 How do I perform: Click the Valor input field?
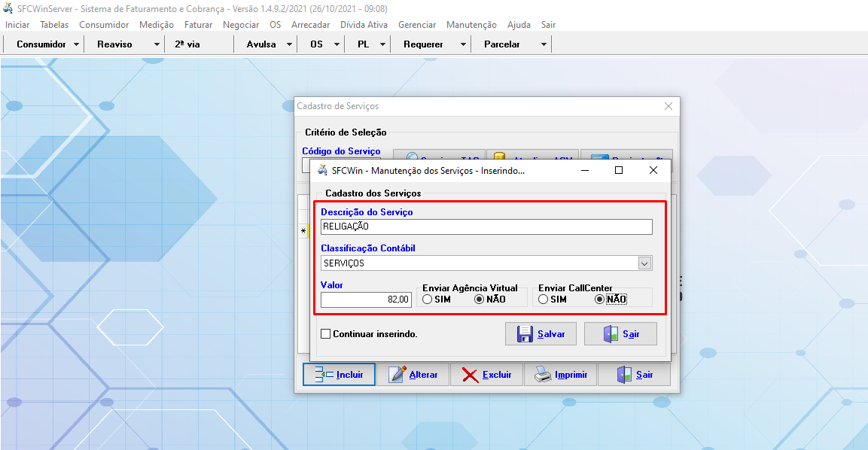click(366, 299)
